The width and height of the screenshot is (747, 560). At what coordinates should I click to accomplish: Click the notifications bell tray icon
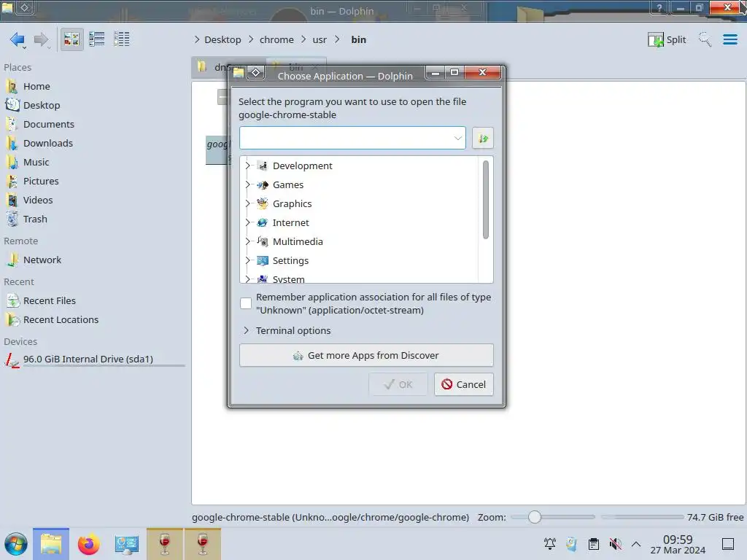550,543
